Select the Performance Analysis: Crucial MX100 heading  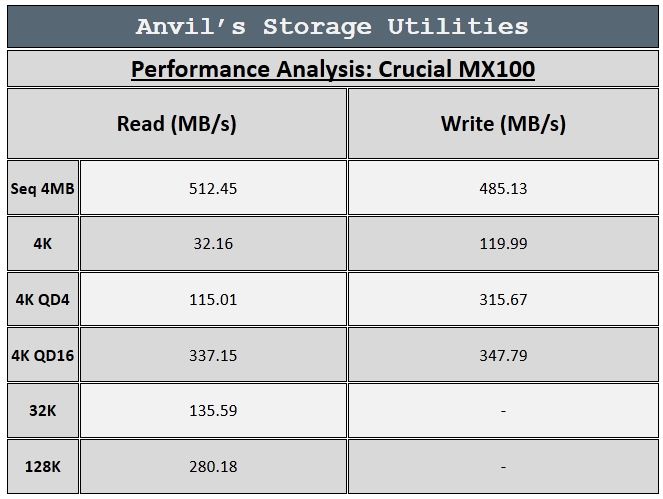[333, 69]
